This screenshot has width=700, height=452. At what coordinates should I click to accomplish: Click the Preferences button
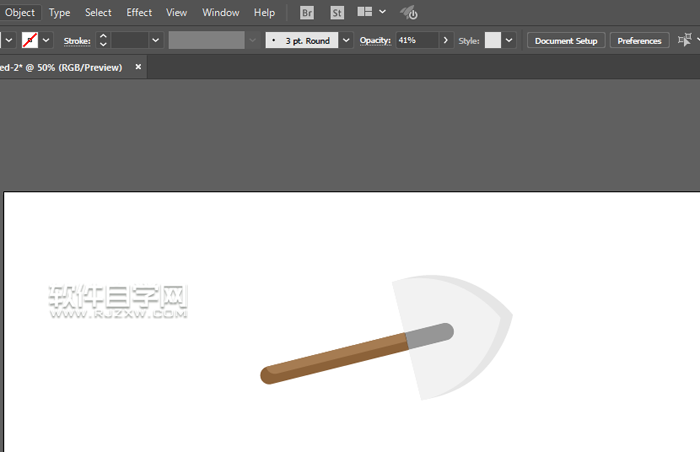click(639, 41)
